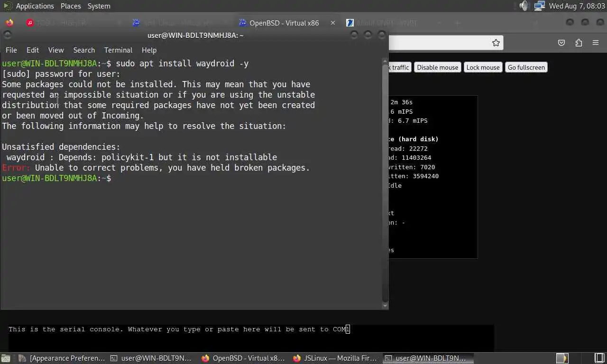Close the terminal window

pos(382,35)
